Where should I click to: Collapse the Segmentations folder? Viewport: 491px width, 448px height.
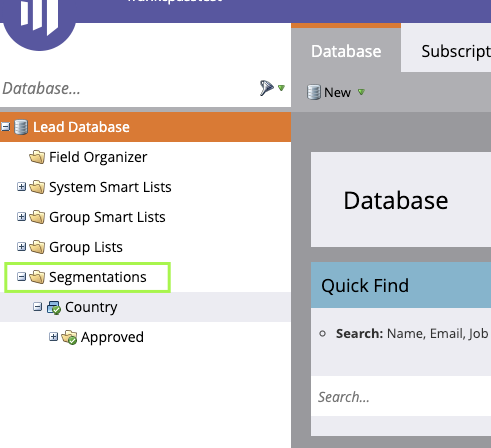[21, 277]
